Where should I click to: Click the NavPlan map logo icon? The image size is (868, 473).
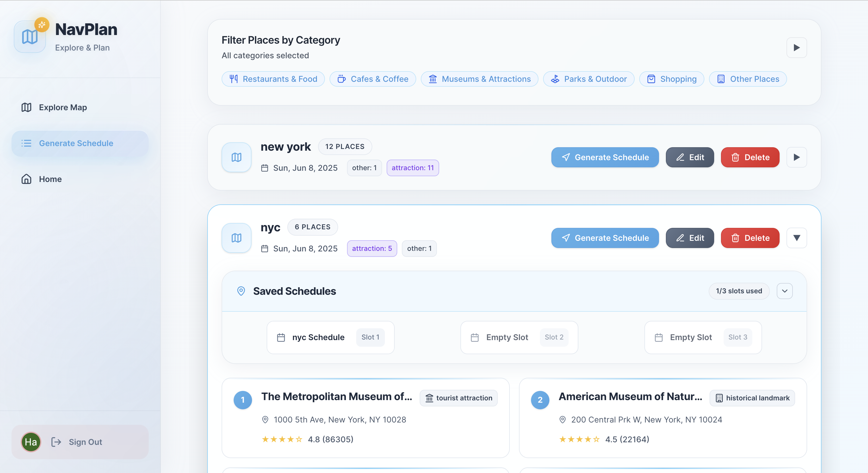(30, 37)
